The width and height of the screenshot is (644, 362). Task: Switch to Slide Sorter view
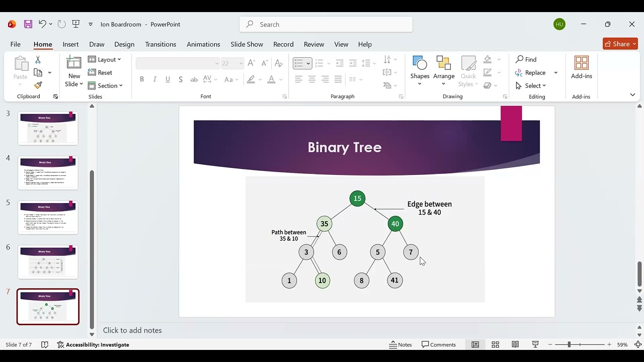495,344
